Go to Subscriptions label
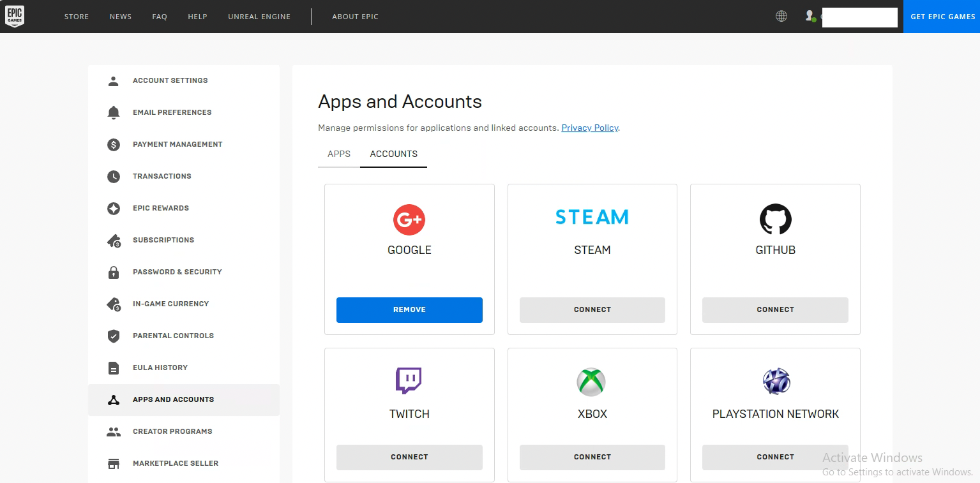Screen dimensions: 980x483 pyautogui.click(x=163, y=240)
